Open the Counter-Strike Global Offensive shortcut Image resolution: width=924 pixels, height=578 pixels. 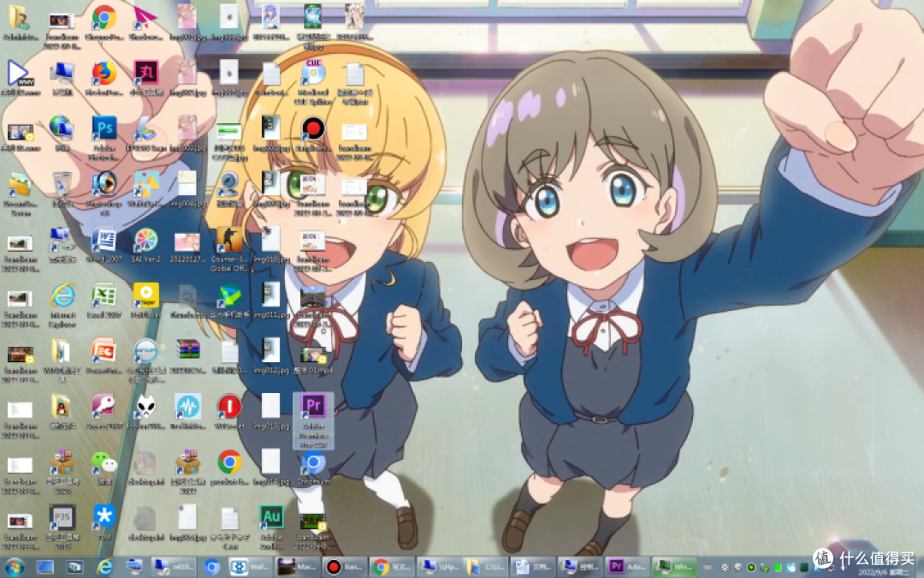pos(229,248)
